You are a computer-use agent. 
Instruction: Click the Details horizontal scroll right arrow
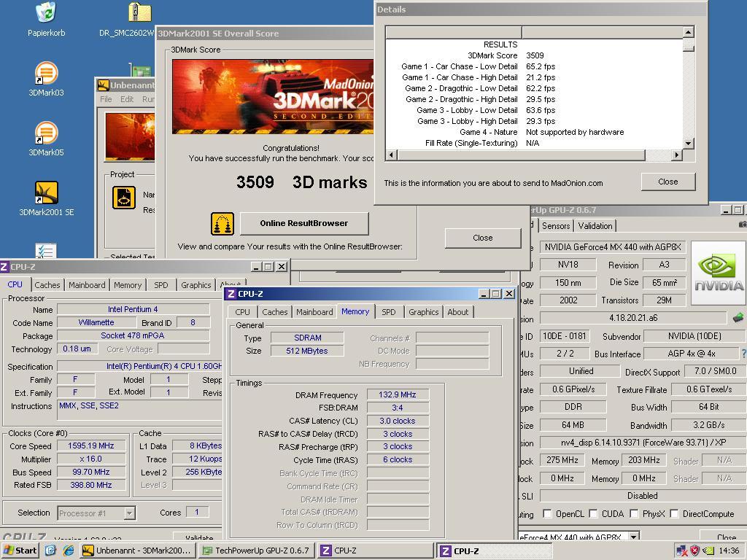[677, 155]
